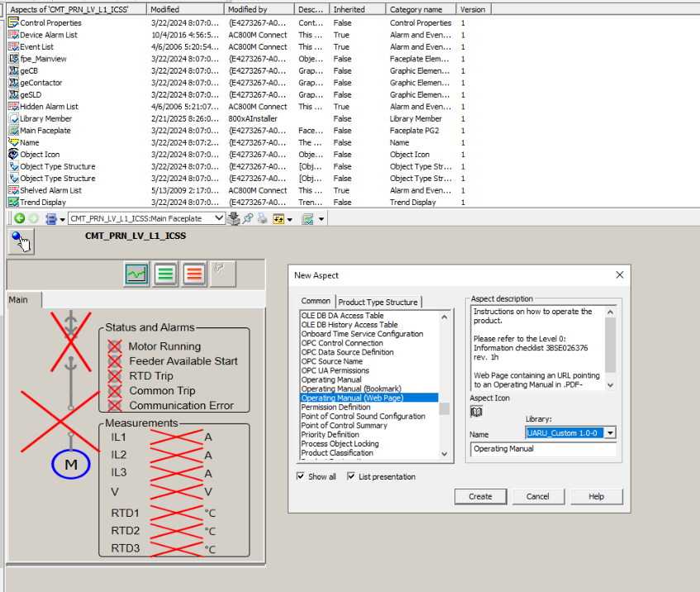This screenshot has height=592, width=700.
Task: Click the blue structure browser icon
Action: coord(51,219)
